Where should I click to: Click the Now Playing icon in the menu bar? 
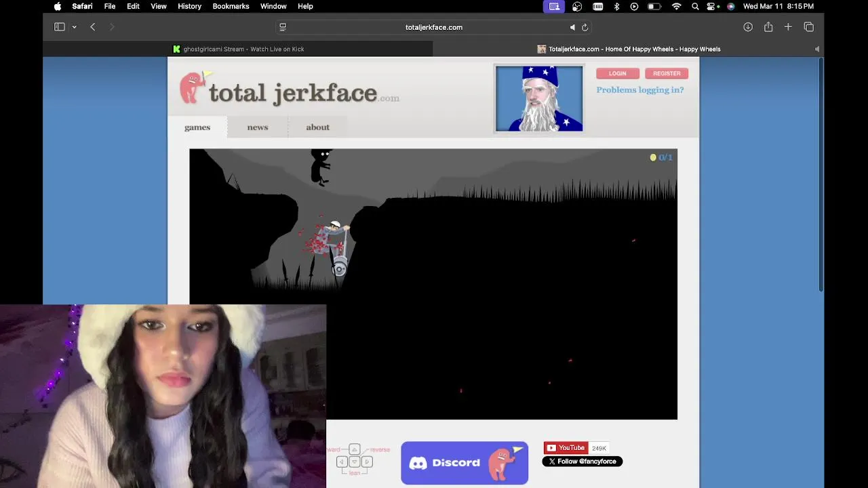634,6
